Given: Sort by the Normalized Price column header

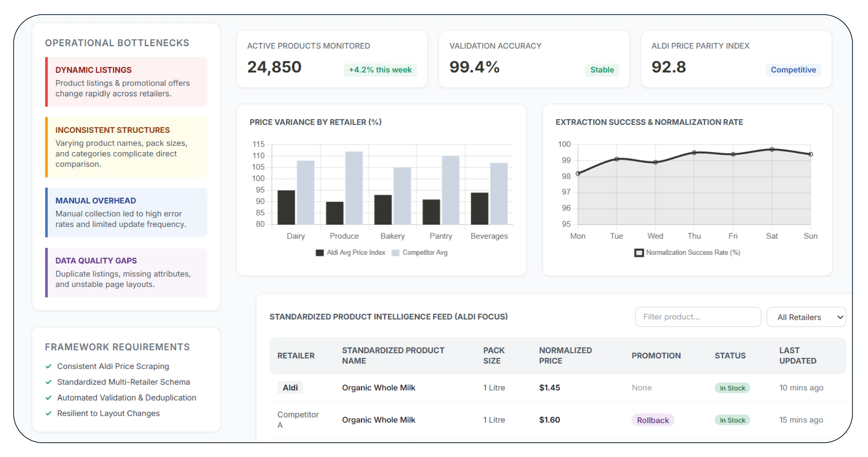Looking at the screenshot, I should 565,356.
